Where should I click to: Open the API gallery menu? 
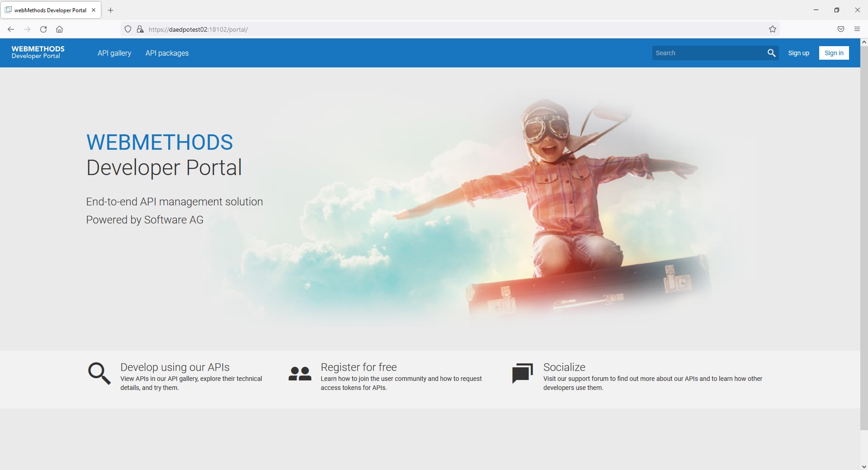tap(114, 53)
